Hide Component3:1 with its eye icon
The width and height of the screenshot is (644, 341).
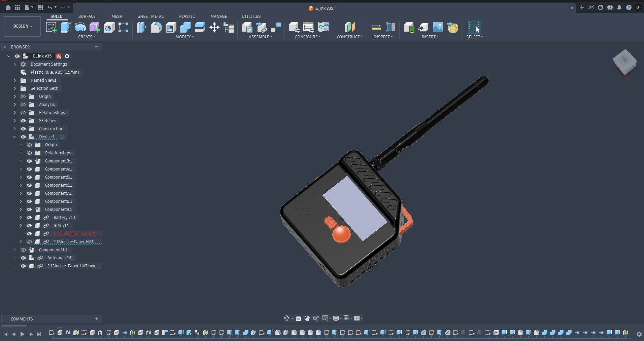(x=29, y=161)
